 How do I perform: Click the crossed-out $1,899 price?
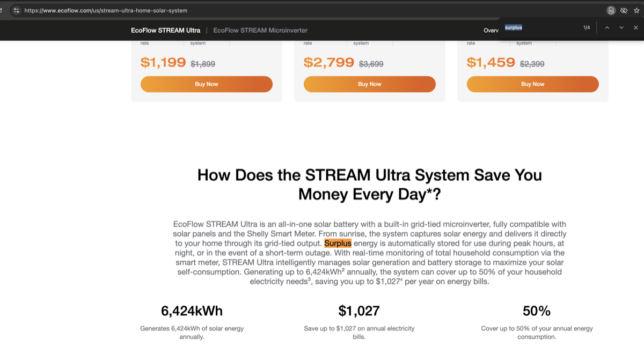pyautogui.click(x=203, y=64)
